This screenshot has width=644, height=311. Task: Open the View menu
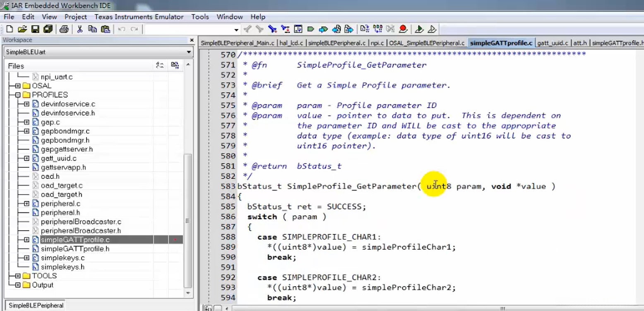[49, 17]
